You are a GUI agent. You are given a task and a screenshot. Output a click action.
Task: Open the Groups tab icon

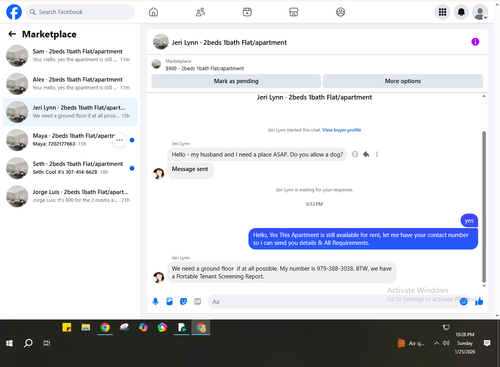pyautogui.click(x=340, y=12)
